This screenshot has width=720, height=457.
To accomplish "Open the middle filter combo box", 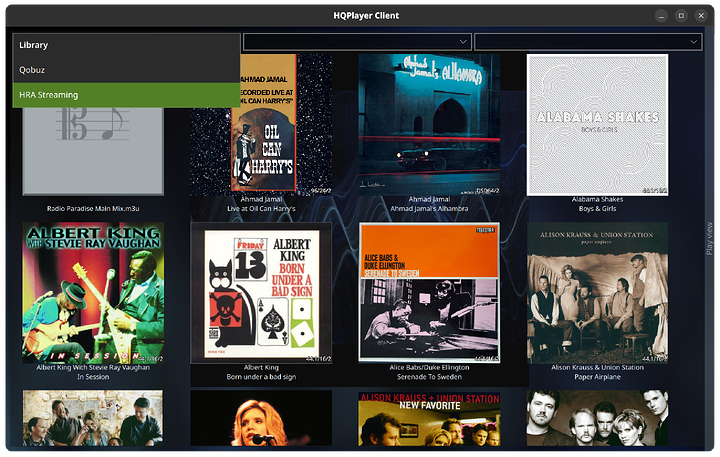I will [x=357, y=42].
